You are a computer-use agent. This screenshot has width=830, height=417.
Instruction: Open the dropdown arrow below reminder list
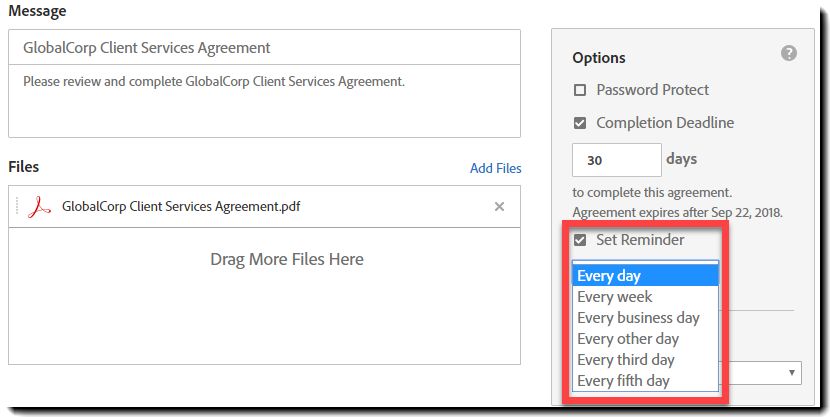792,373
